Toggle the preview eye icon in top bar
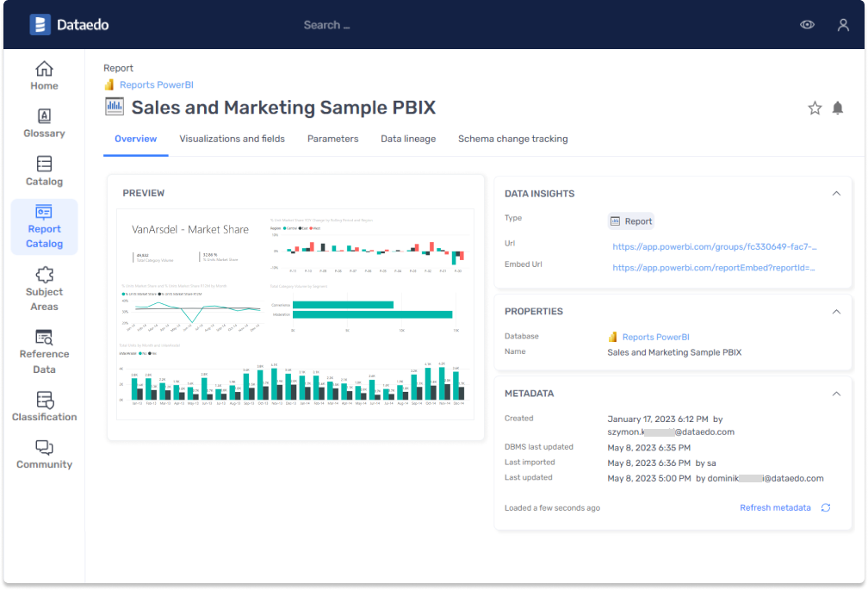This screenshot has height=590, width=868. 807,24
